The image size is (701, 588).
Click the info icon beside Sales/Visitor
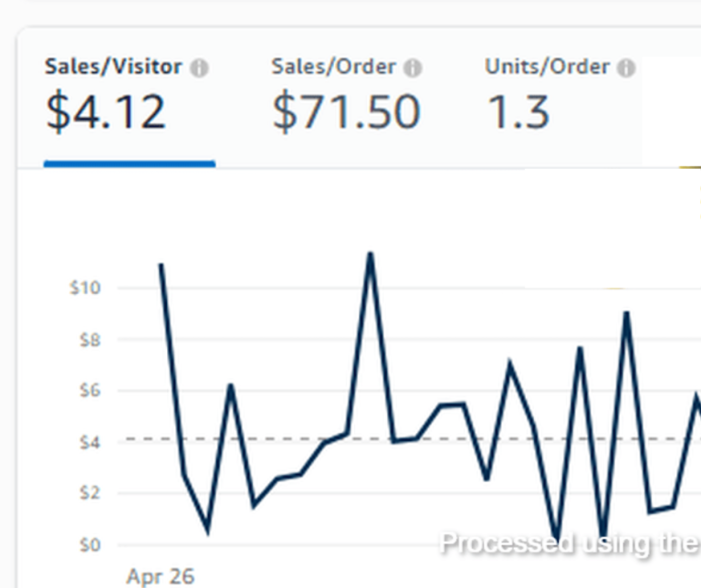[x=200, y=68]
